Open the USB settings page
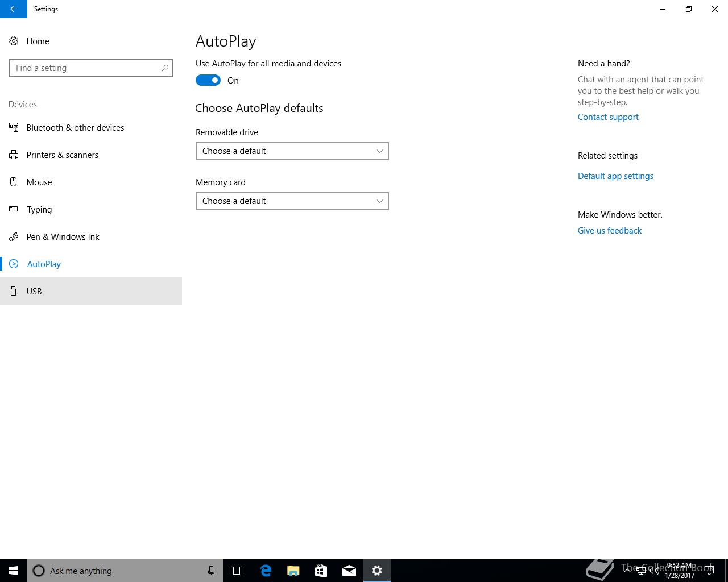728x582 pixels. [91, 292]
